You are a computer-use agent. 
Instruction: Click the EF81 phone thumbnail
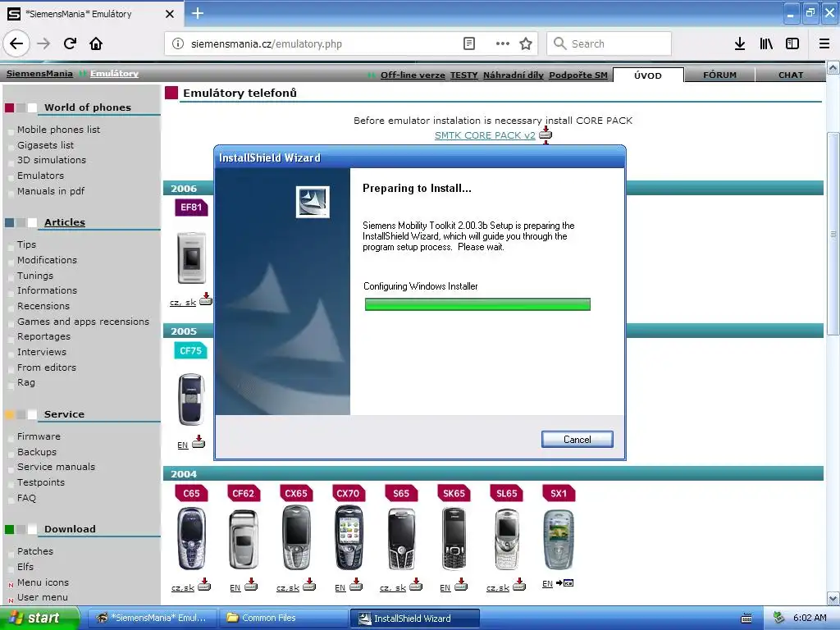[x=191, y=258]
